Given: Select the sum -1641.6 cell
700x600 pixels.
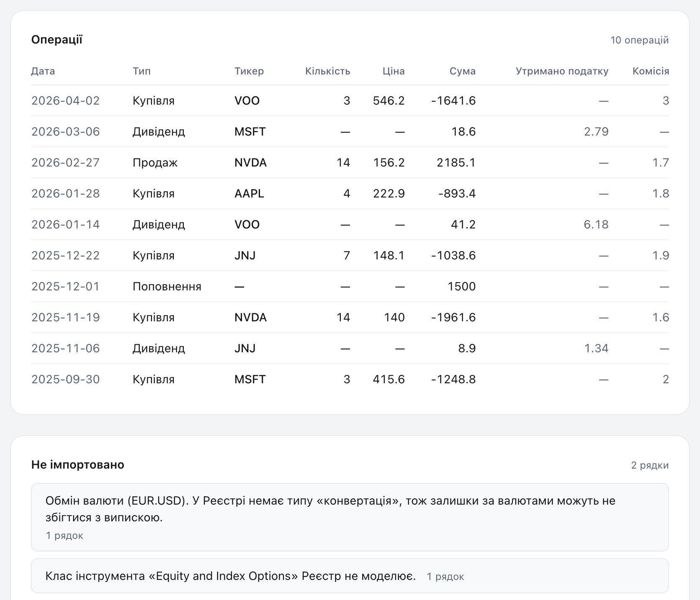Looking at the screenshot, I should coord(453,101).
